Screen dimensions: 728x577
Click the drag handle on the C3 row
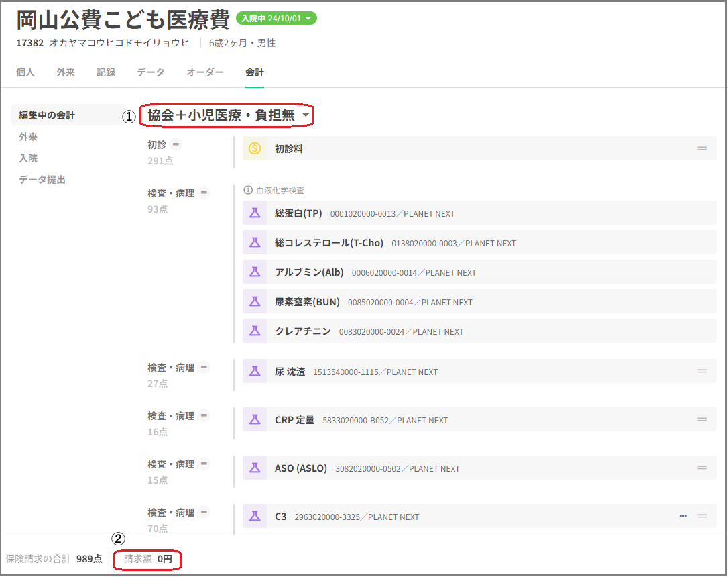click(702, 516)
